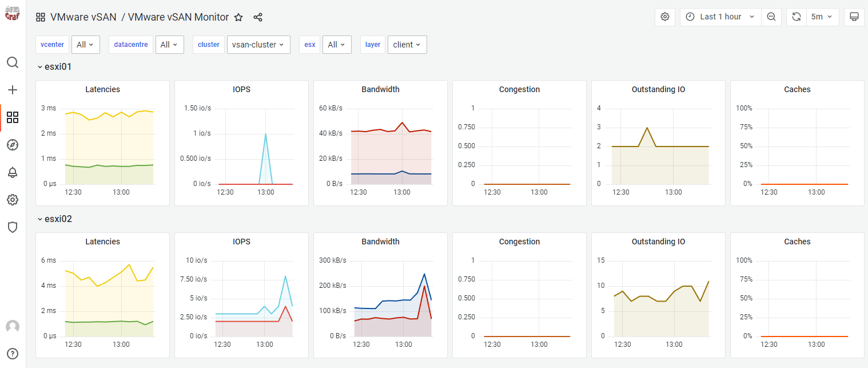Open the Alerting bell icon
The image size is (868, 368).
pos(13,172)
